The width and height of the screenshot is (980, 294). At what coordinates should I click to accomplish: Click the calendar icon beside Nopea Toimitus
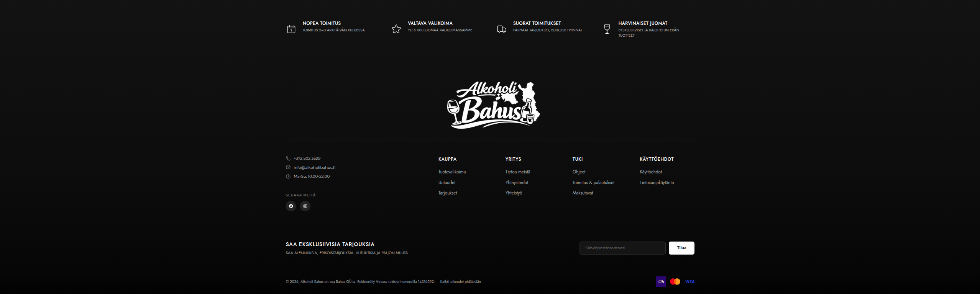(x=291, y=29)
